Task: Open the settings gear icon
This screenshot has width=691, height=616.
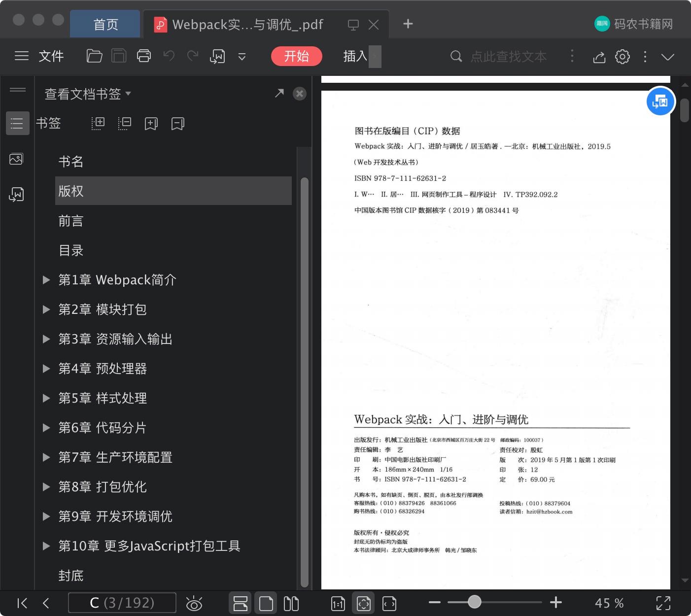Action: [x=622, y=57]
